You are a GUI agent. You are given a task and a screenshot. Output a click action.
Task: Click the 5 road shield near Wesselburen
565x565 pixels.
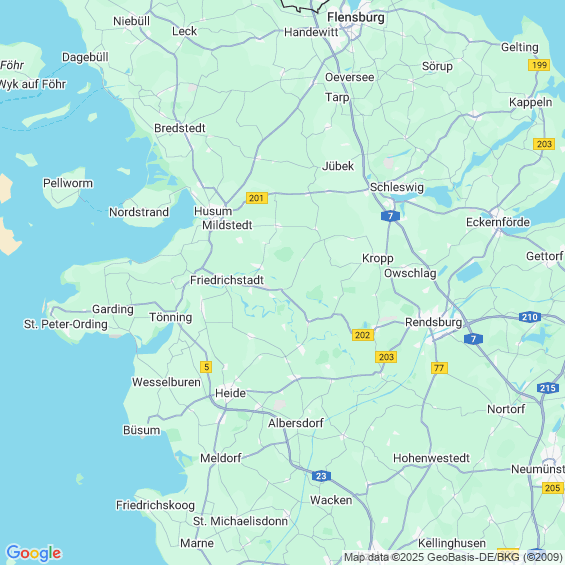pyautogui.click(x=206, y=367)
